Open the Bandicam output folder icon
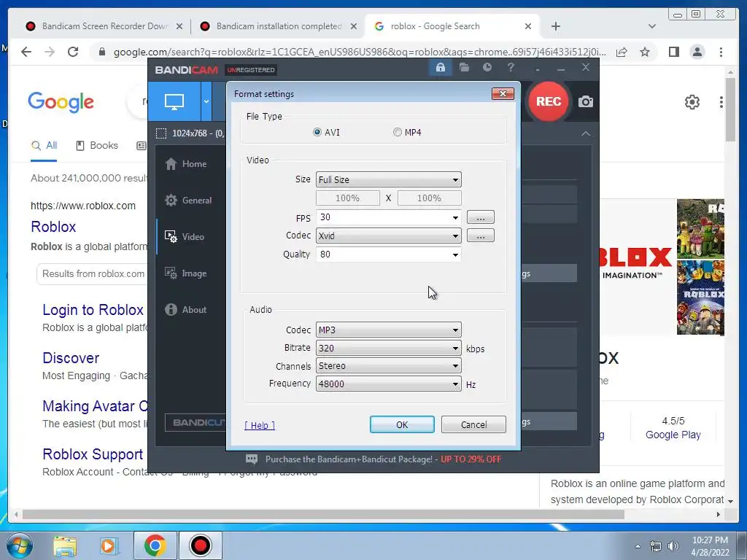This screenshot has width=747, height=560. [x=464, y=68]
